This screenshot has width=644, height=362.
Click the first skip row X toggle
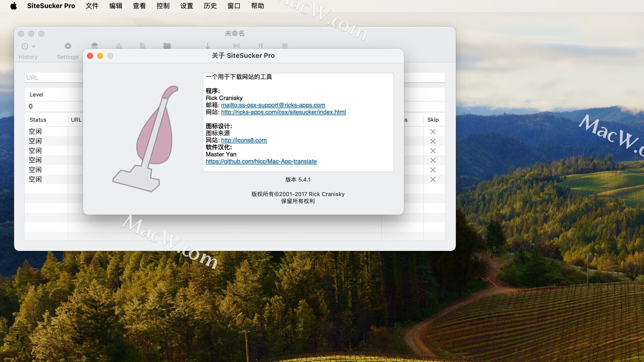(433, 131)
